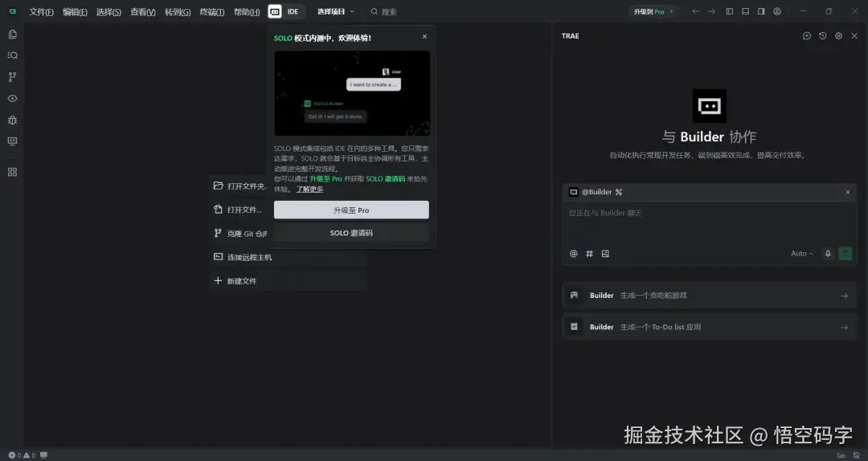Screen dimensions: 868x461
Task: Switch to SOLO mode toggle icon
Action: pyautogui.click(x=275, y=11)
